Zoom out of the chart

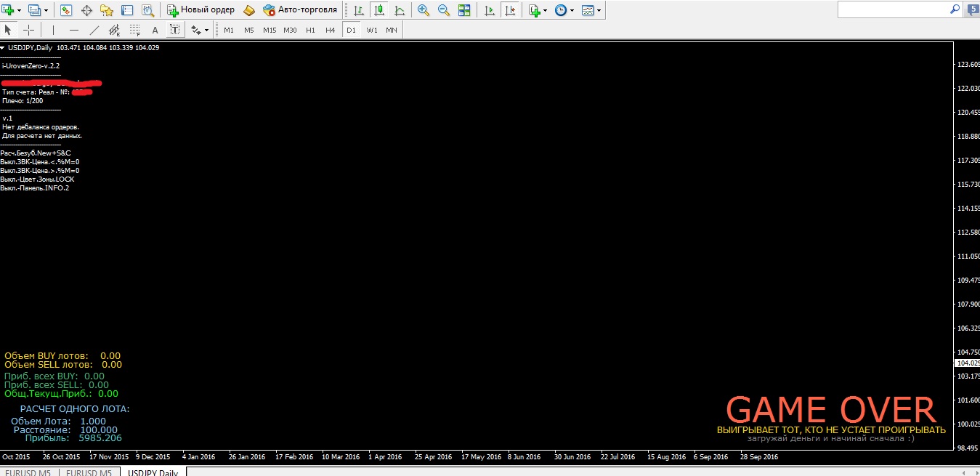(x=444, y=10)
